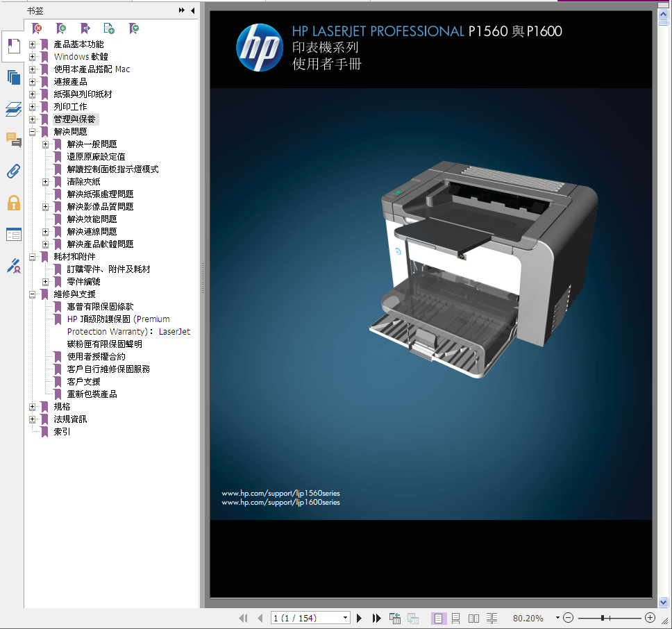This screenshot has height=629, width=672.
Task: Click the document scrollbar down arrow
Action: pos(663,602)
